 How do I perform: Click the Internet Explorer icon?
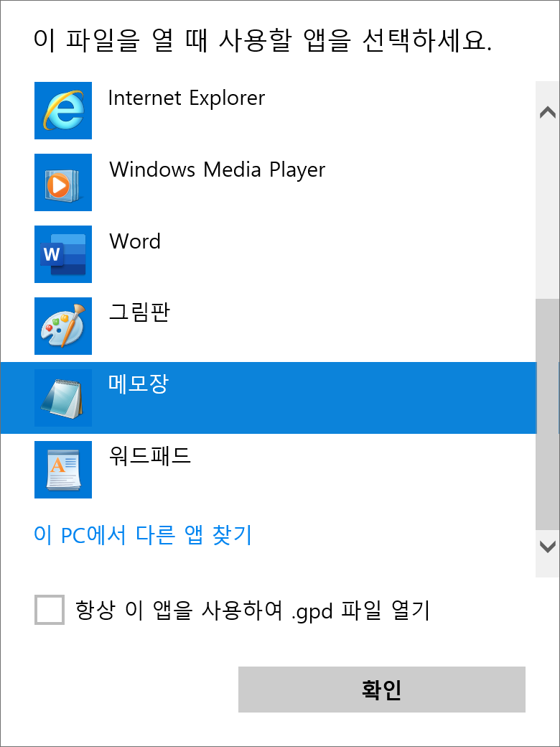pyautogui.click(x=63, y=111)
